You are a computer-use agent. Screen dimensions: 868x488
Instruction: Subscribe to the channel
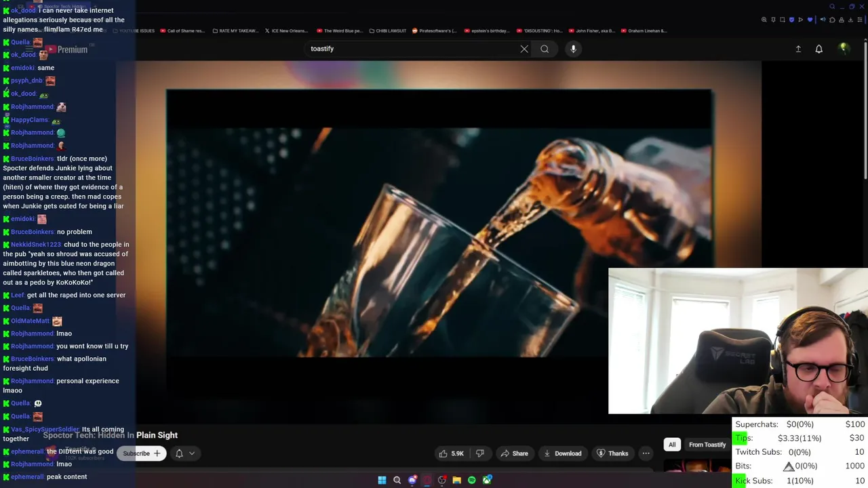click(x=142, y=453)
